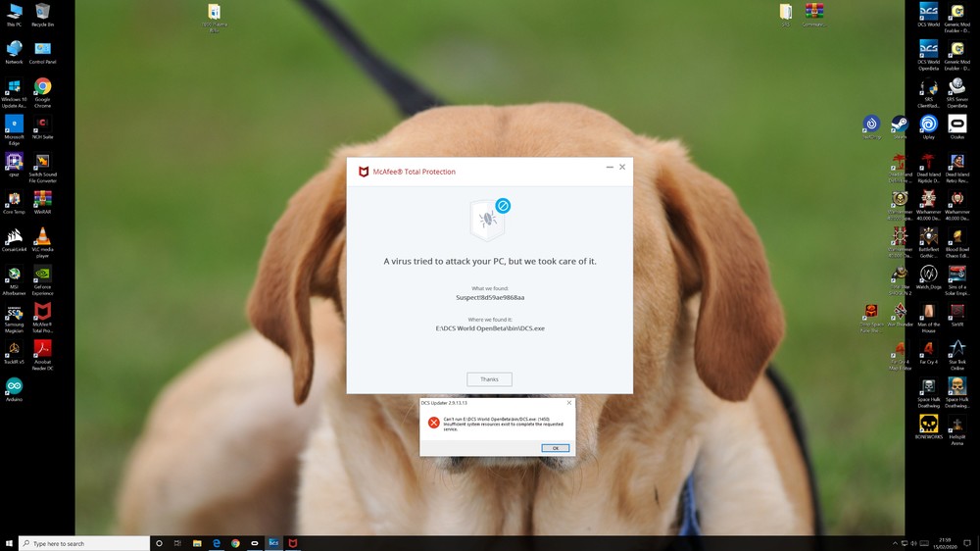Select the Microsoft Edge desktop shortcut
This screenshot has height=551, width=980.
click(x=14, y=130)
